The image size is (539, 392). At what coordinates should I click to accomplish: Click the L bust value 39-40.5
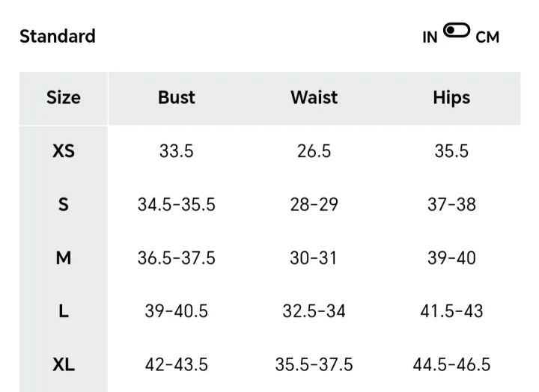pyautogui.click(x=177, y=311)
